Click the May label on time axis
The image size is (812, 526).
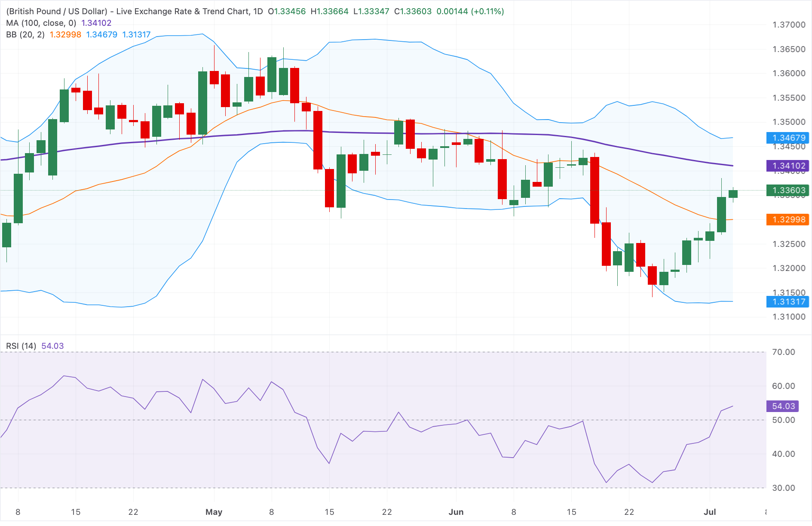click(214, 512)
